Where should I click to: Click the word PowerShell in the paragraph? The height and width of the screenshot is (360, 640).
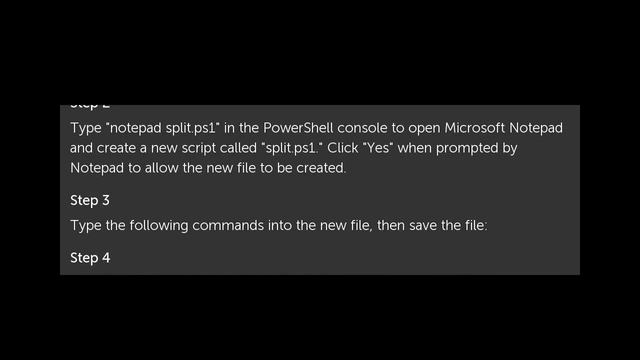click(x=298, y=128)
